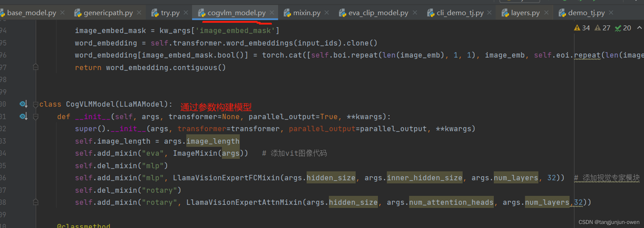Click the 20 typos checkmark indicator
Screen dimensions: 644x228
pyautogui.click(x=623, y=28)
